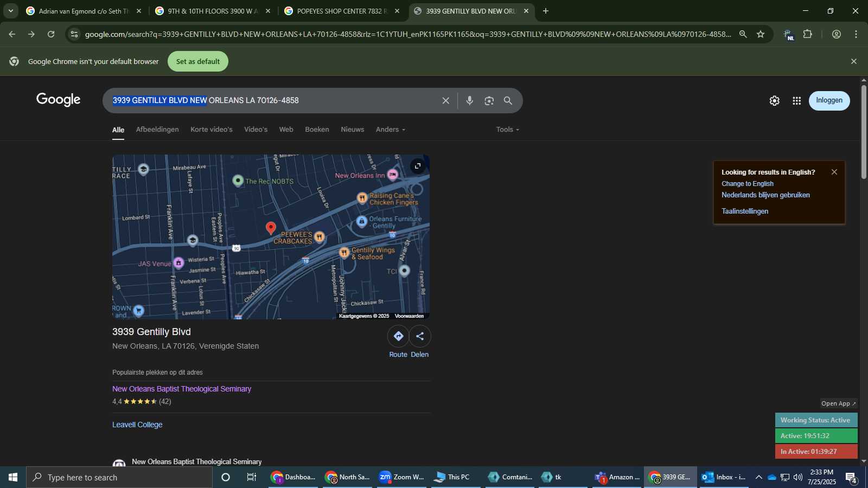Viewport: 868px width, 488px height.
Task: Share location with Delen icon
Action: tap(420, 336)
